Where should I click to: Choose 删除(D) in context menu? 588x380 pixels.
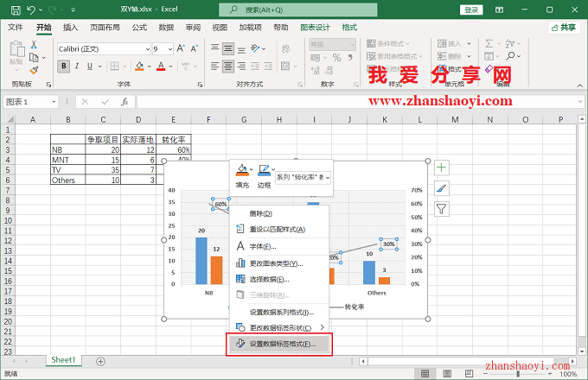(279, 214)
